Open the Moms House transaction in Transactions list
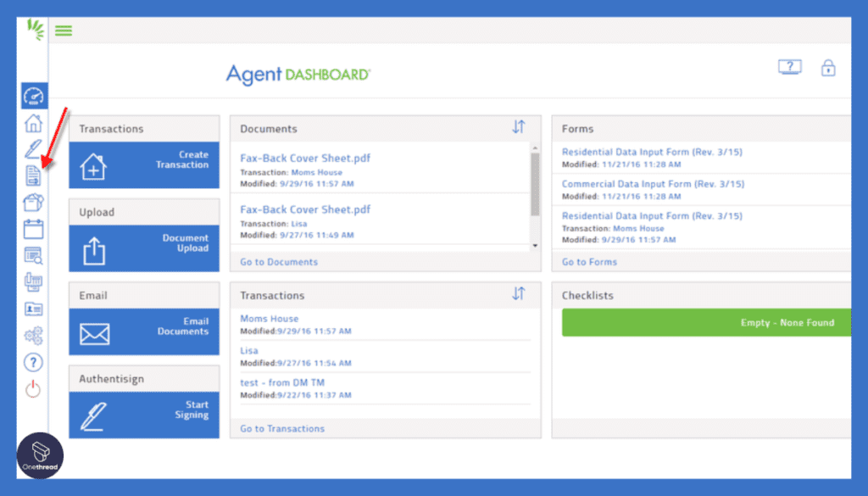 coord(269,319)
